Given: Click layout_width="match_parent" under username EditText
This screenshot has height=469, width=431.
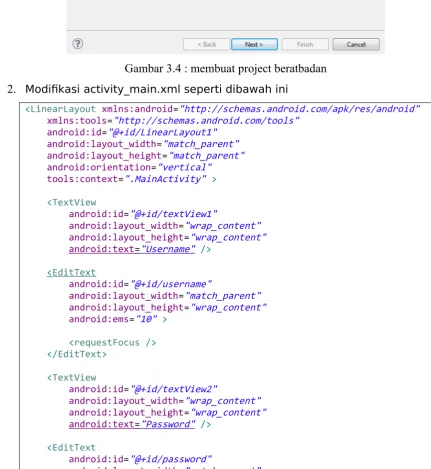Looking at the screenshot, I should [x=165, y=296].
